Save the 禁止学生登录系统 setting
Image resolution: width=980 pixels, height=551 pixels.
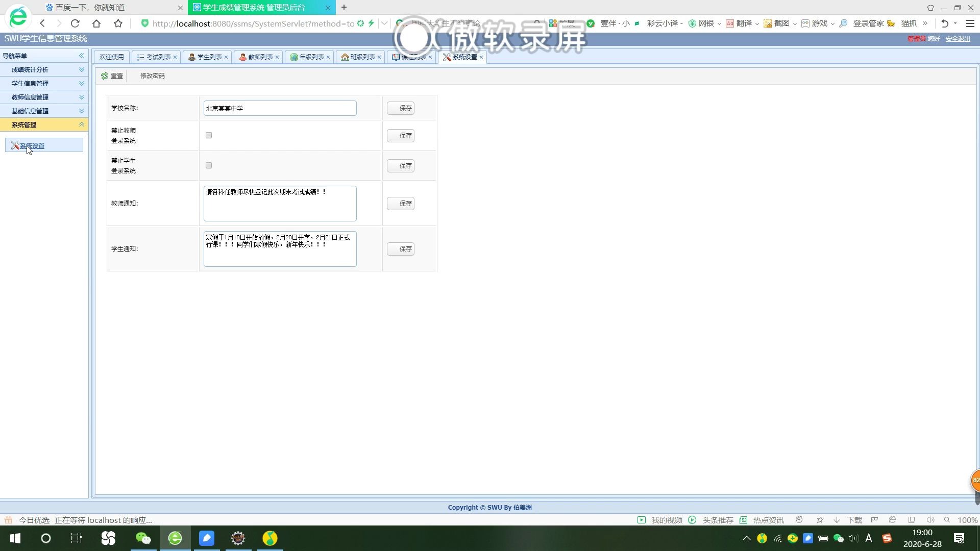(x=401, y=165)
